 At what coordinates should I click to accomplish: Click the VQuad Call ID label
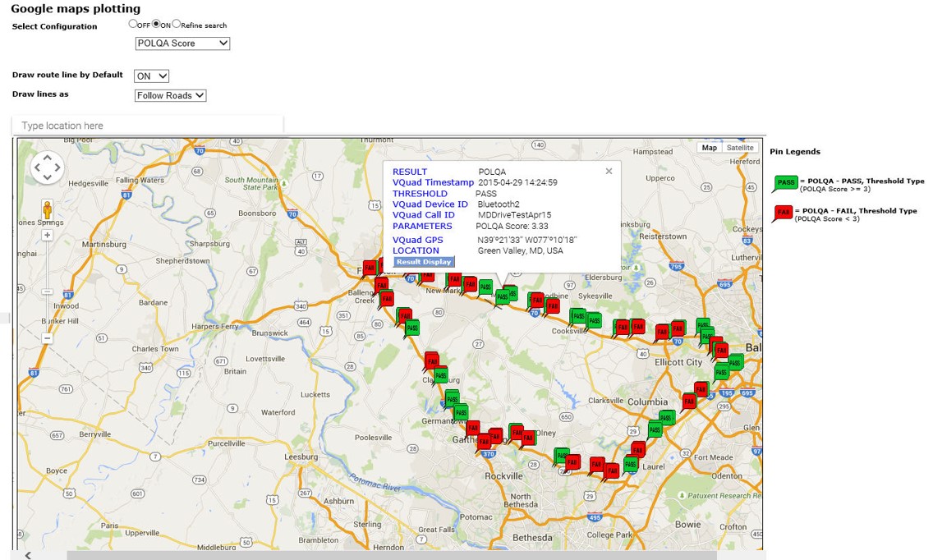(x=424, y=215)
